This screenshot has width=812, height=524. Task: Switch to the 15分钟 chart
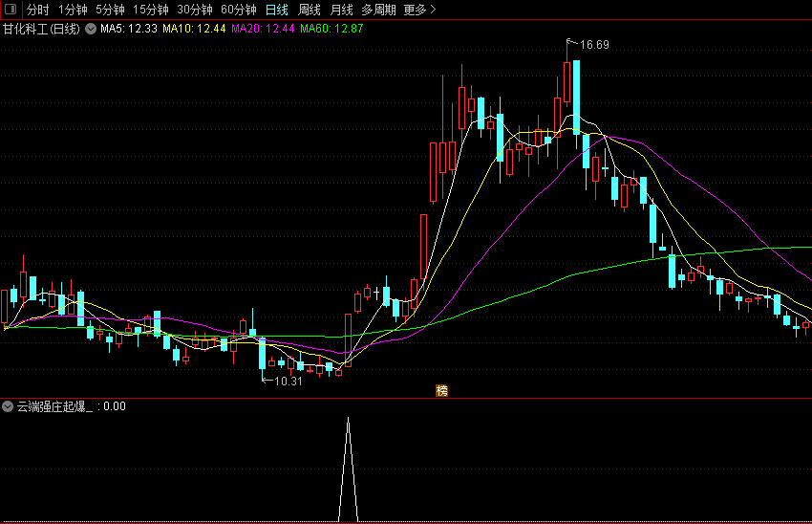pos(150,10)
